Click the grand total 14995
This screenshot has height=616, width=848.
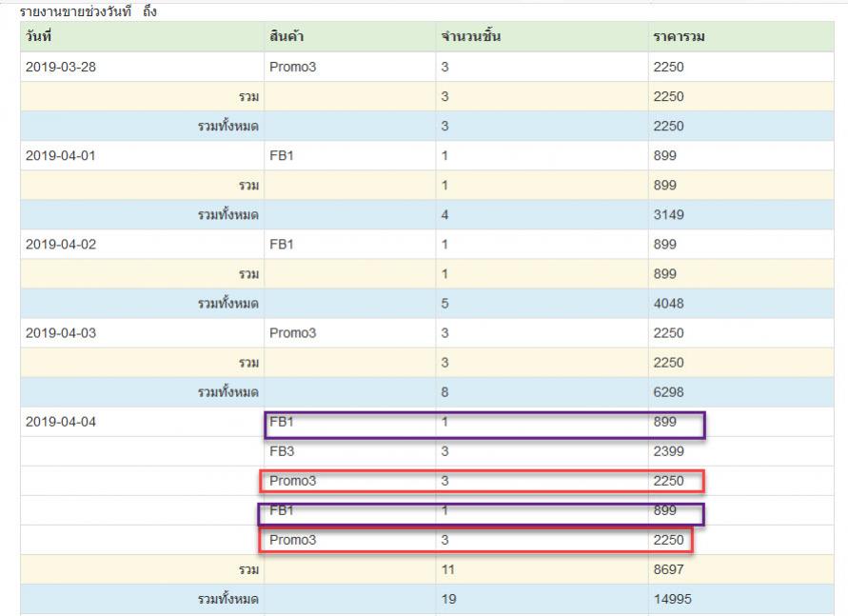pyautogui.click(x=672, y=599)
